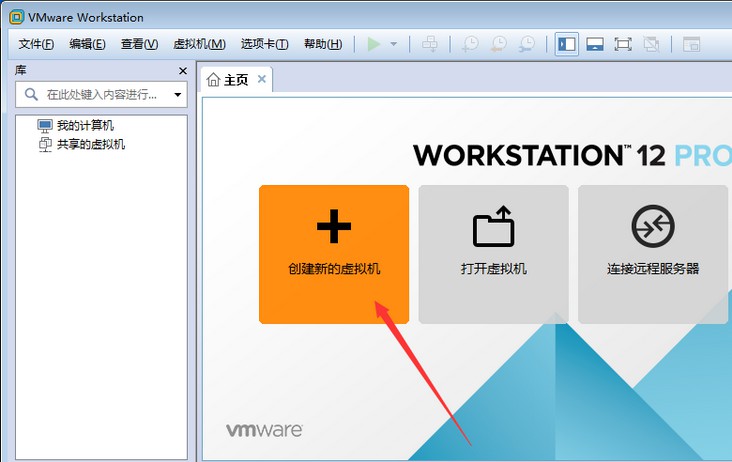Screen dimensions: 732x462
Task: Switch to the 主页 tab
Action: tap(228, 80)
